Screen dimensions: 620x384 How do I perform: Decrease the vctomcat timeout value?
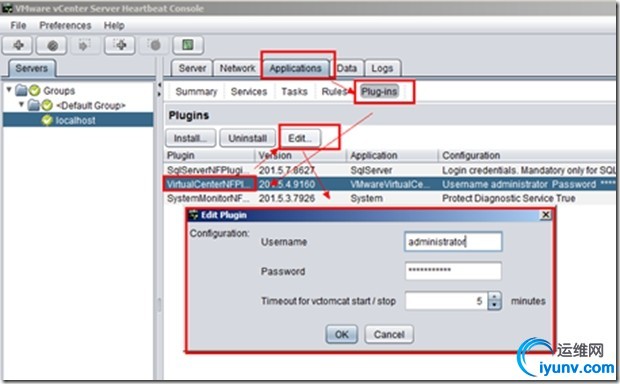pyautogui.click(x=495, y=305)
